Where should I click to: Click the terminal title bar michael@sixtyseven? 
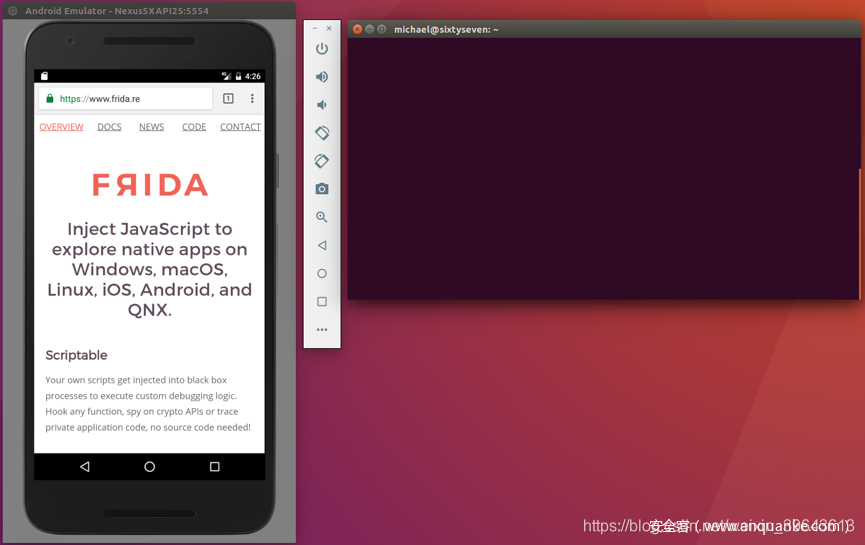pyautogui.click(x=605, y=29)
